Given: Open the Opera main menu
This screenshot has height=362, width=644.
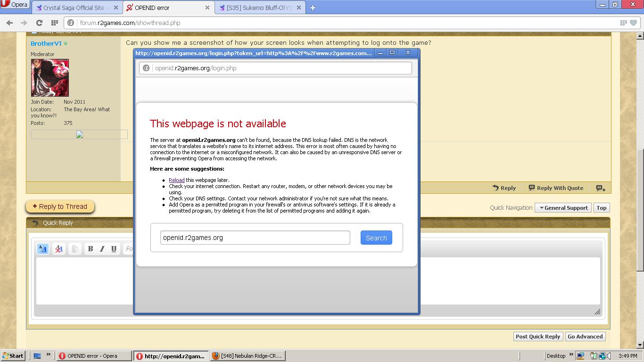Looking at the screenshot, I should click(14, 5).
